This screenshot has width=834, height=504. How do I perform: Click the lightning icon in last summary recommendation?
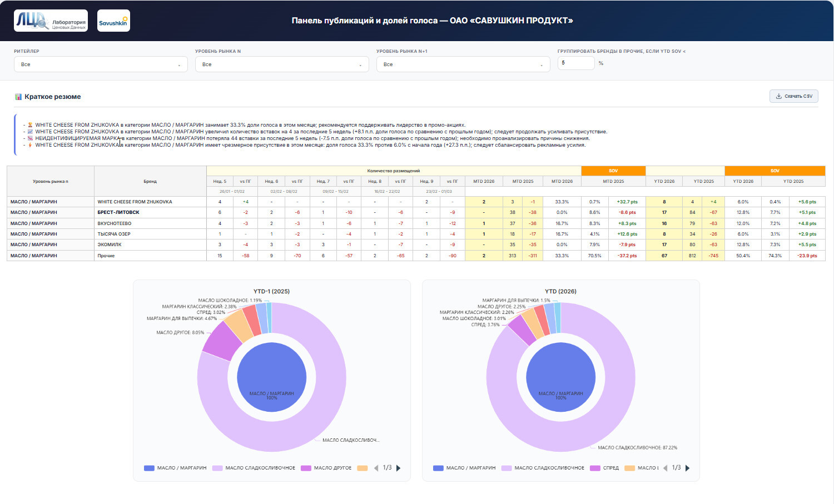[30, 145]
